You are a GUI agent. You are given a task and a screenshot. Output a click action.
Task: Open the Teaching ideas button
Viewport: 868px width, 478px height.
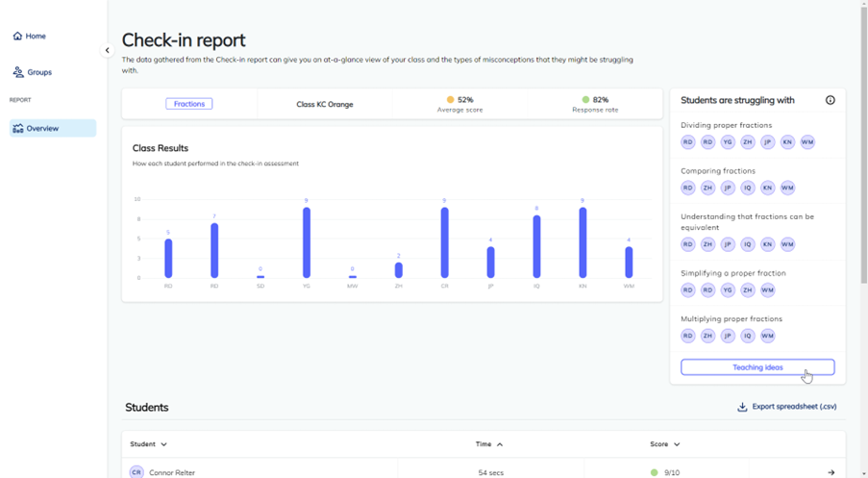coord(757,367)
